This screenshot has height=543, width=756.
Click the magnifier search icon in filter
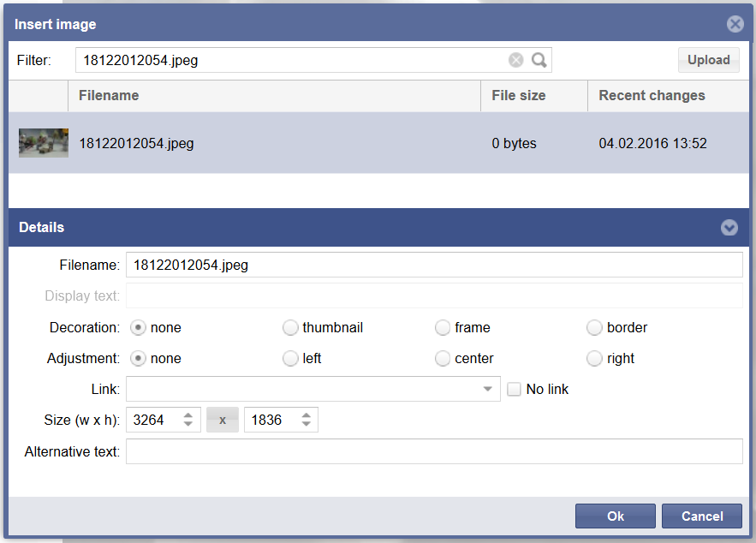coord(539,60)
